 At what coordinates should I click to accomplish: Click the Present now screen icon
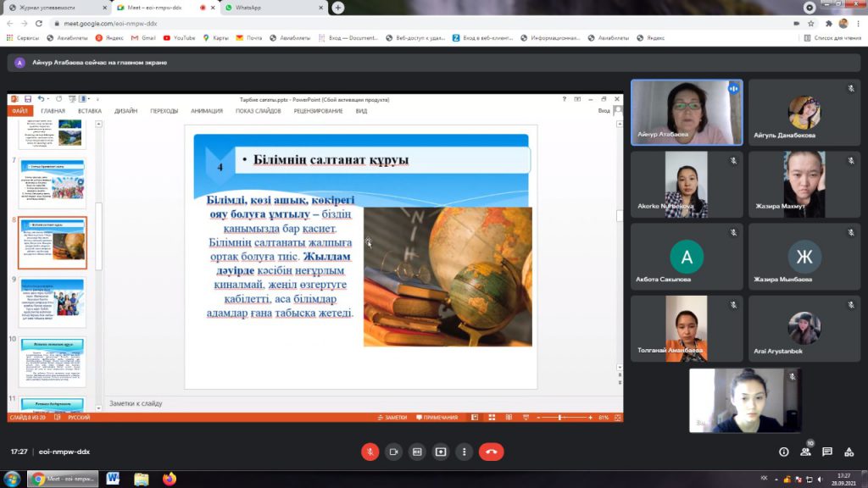(441, 452)
